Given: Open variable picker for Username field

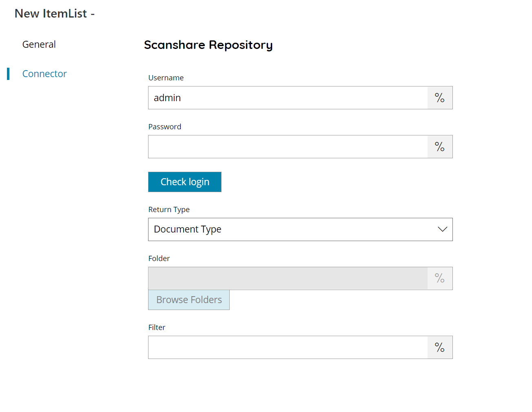Looking at the screenshot, I should [440, 98].
